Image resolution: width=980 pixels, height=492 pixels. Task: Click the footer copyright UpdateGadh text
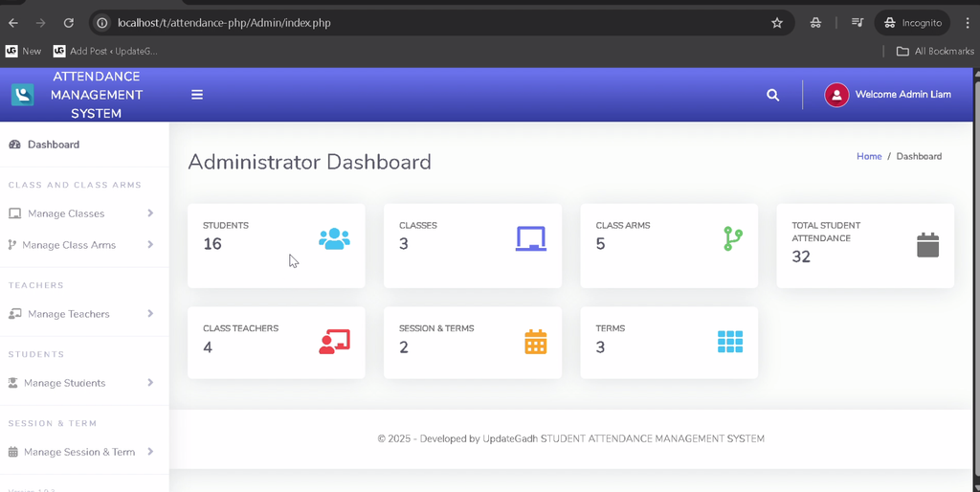pyautogui.click(x=570, y=438)
